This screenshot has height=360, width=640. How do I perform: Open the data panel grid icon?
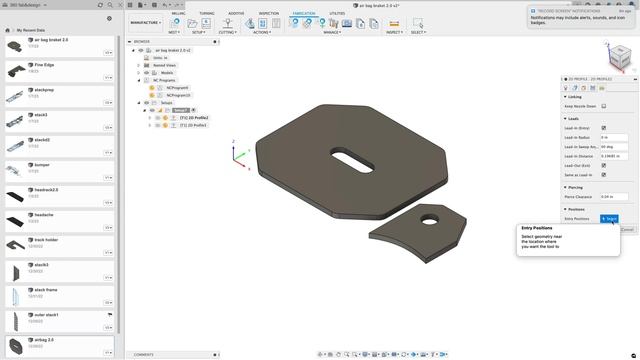point(130,5)
